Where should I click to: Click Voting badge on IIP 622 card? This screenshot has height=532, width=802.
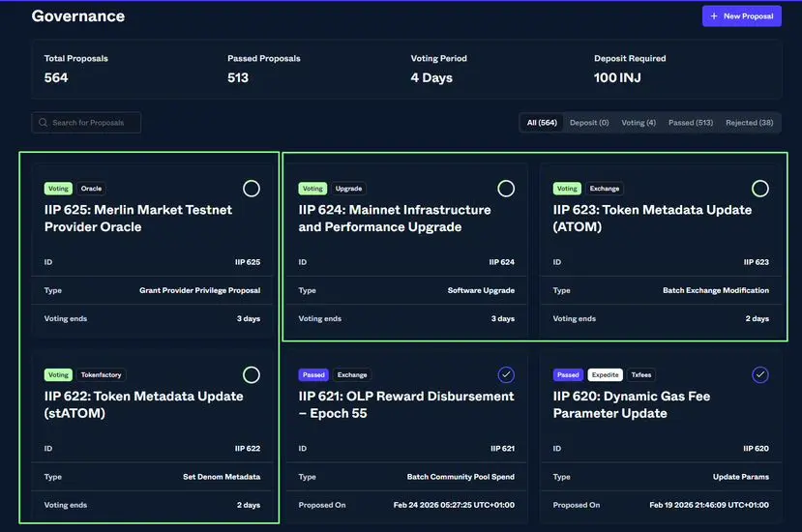point(58,375)
